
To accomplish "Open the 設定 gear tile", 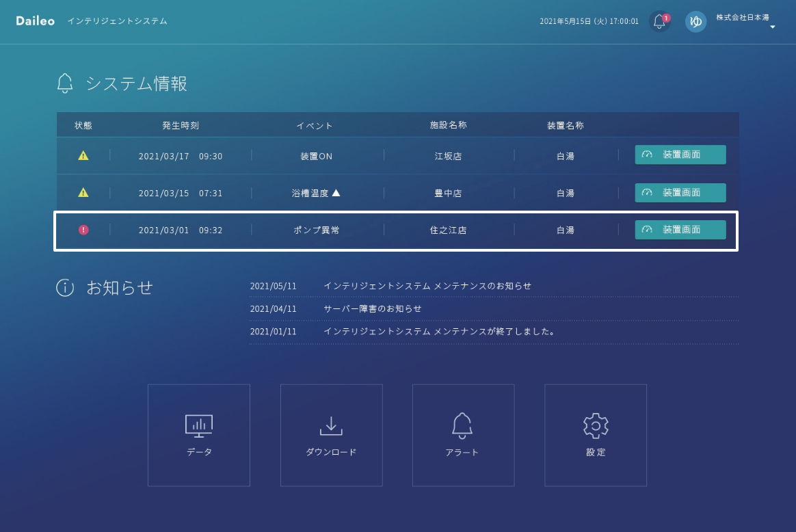I will [x=596, y=435].
